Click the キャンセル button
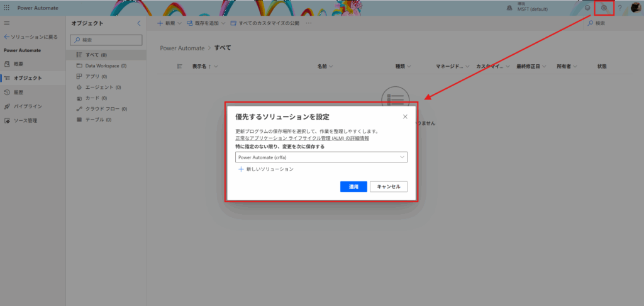The width and height of the screenshot is (644, 306). point(389,187)
